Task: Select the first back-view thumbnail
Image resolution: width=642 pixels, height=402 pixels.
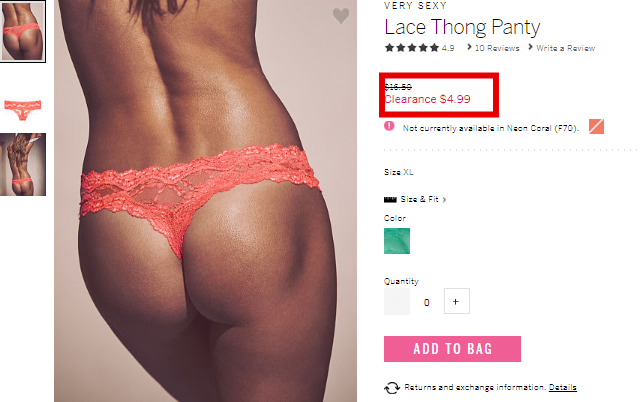Action: tap(23, 32)
